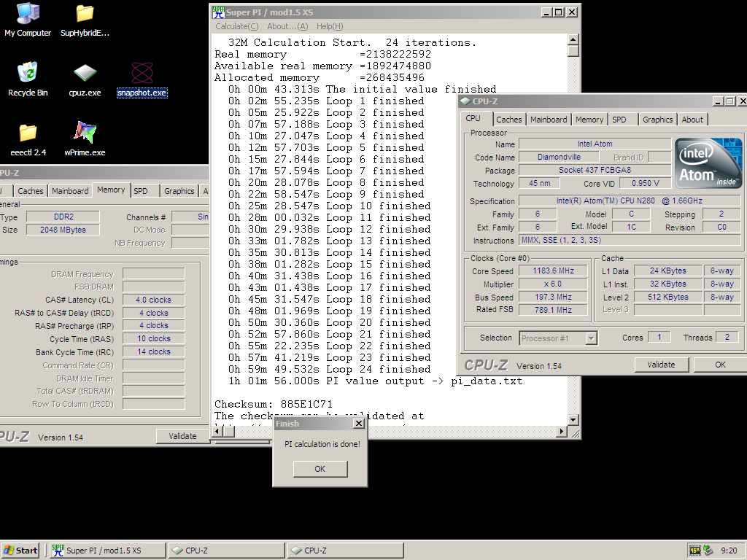
Task: Open the eeectl 2.4 folder
Action: [x=28, y=139]
